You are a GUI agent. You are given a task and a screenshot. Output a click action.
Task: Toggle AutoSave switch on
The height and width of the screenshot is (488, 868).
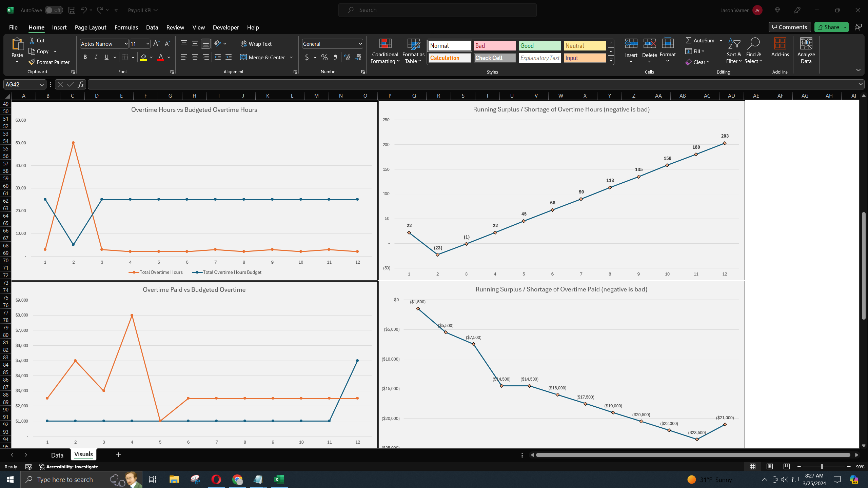54,10
